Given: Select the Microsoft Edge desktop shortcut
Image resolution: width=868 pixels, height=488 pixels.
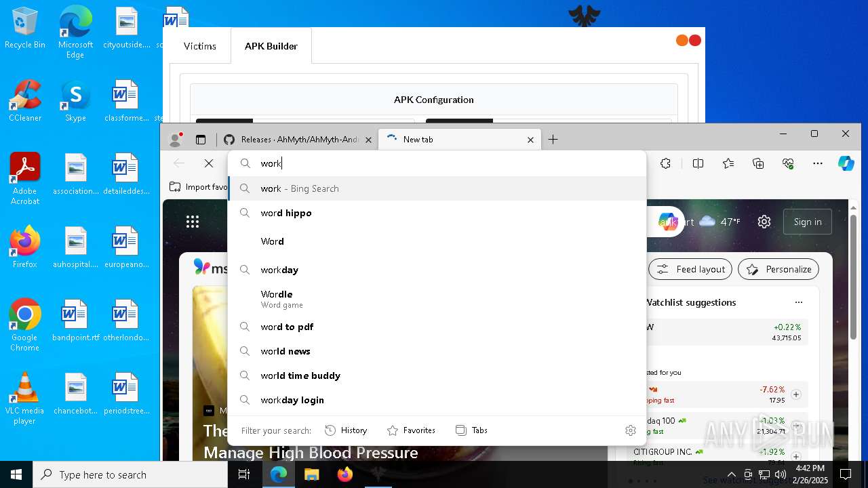Looking at the screenshot, I should [75, 33].
